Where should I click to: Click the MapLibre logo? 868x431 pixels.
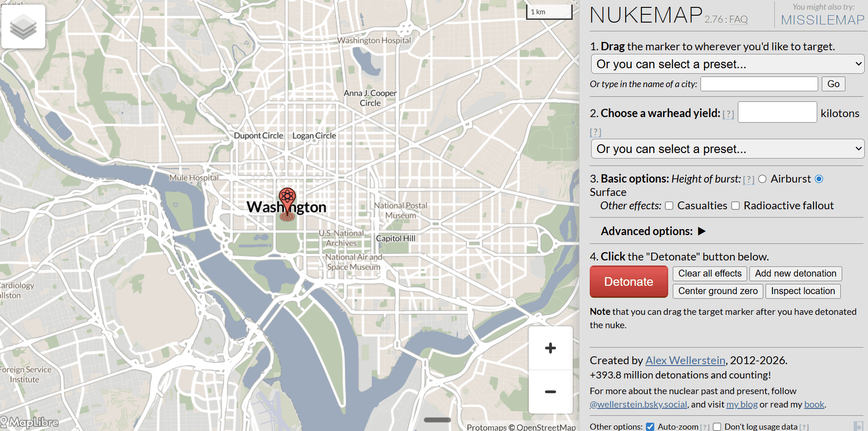[30, 422]
